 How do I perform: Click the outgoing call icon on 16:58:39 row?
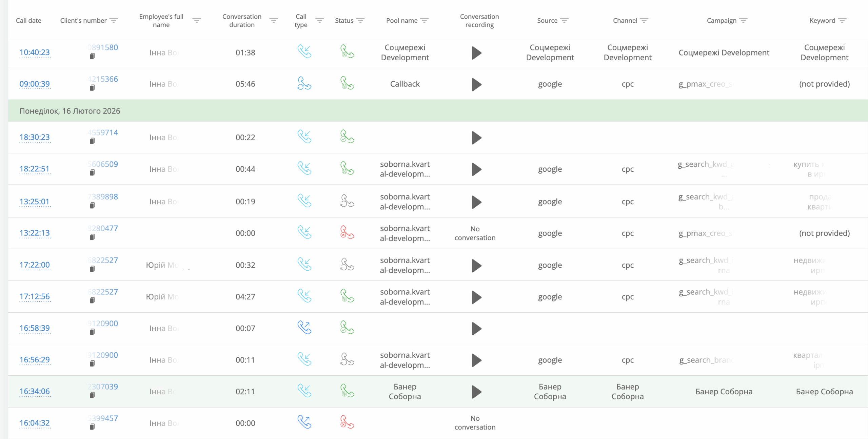tap(304, 328)
